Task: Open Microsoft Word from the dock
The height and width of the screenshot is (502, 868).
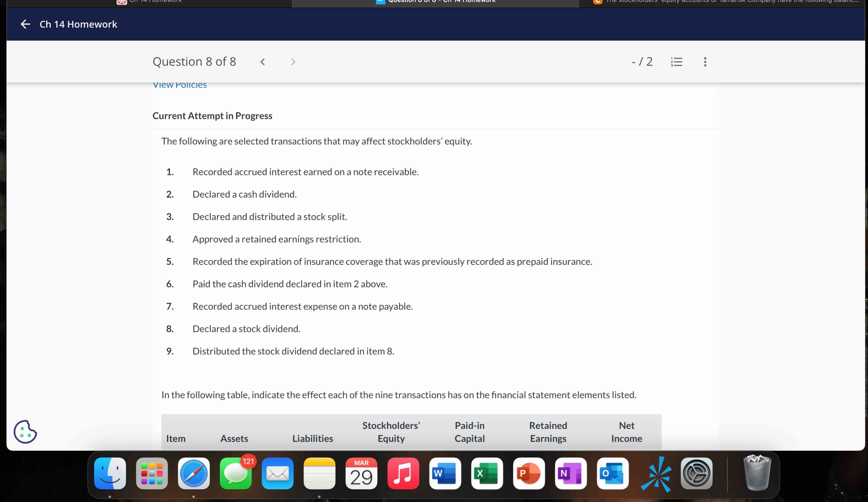Action: (445, 473)
